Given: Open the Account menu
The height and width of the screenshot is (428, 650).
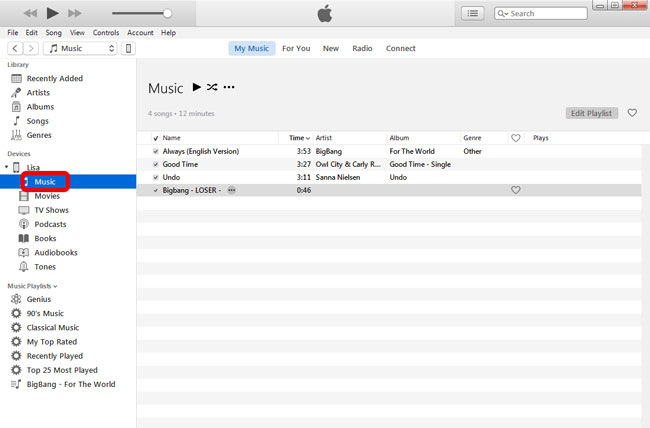Looking at the screenshot, I should (x=140, y=32).
